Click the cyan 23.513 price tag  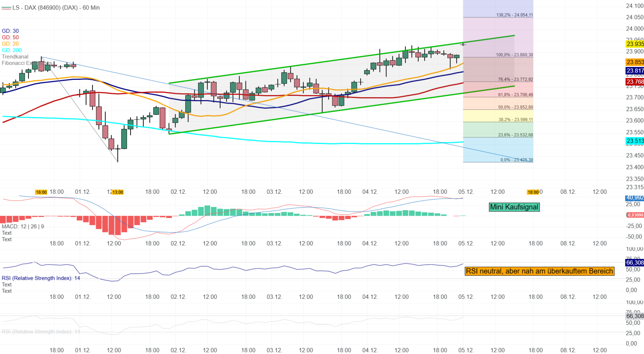pos(635,141)
